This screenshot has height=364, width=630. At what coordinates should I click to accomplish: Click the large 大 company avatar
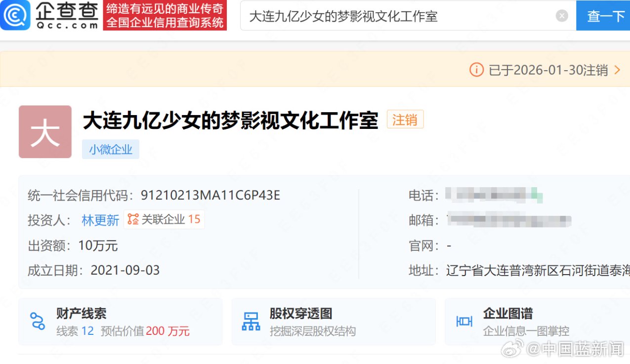pyautogui.click(x=45, y=131)
